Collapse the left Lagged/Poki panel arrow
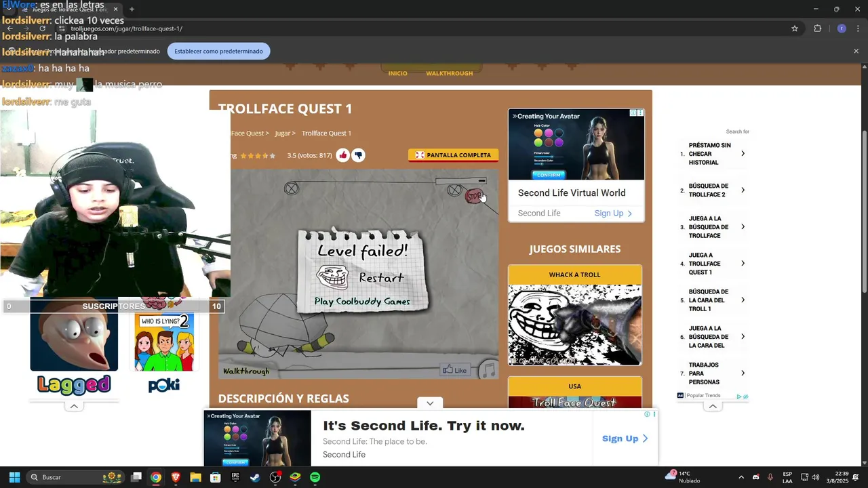Image resolution: width=868 pixels, height=488 pixels. coord(74,406)
